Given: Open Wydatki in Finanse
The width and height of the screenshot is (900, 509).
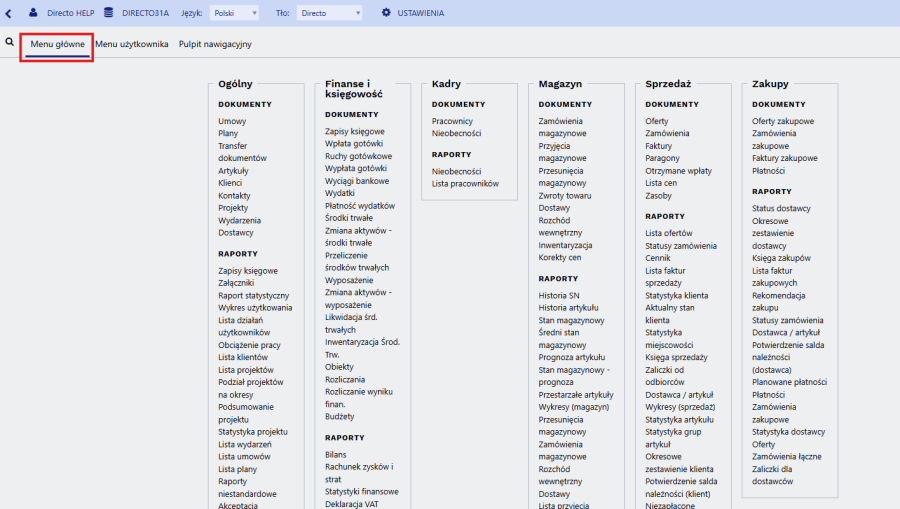Looking at the screenshot, I should coord(340,193).
